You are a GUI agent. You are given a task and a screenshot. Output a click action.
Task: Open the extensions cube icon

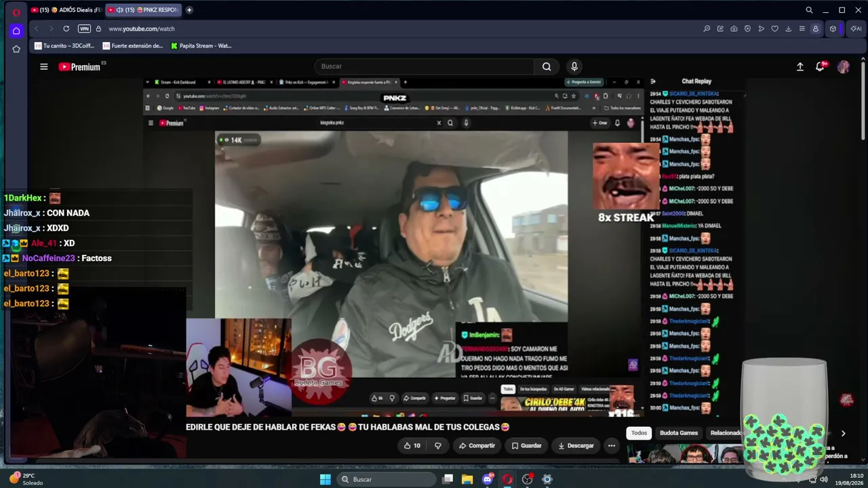coord(833,28)
